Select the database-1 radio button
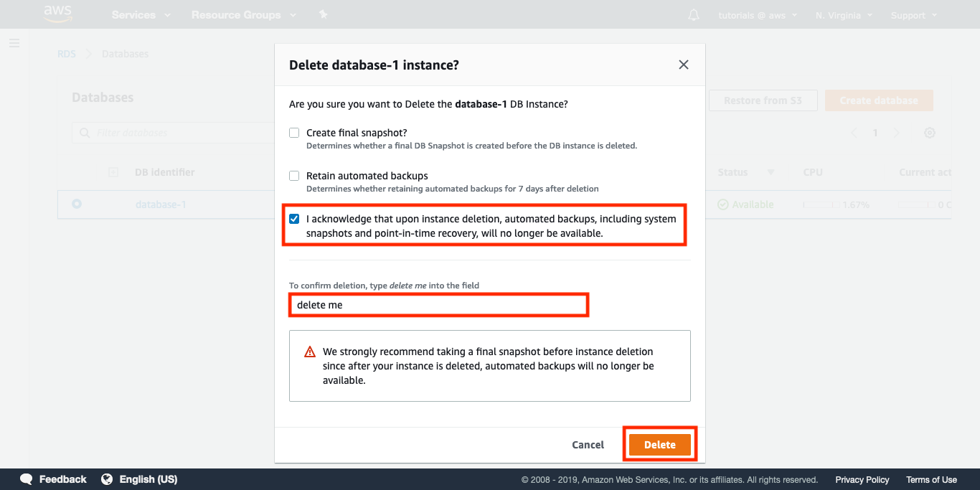 (77, 204)
